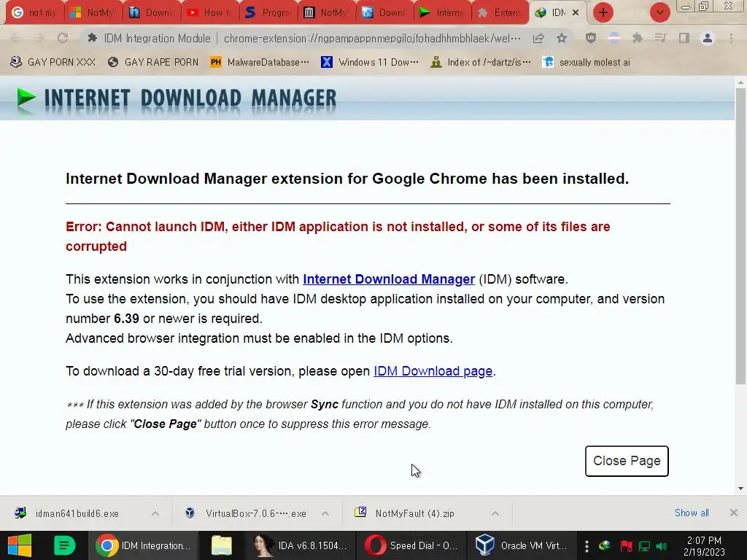Open the Extensions puzzle piece menu

637,38
